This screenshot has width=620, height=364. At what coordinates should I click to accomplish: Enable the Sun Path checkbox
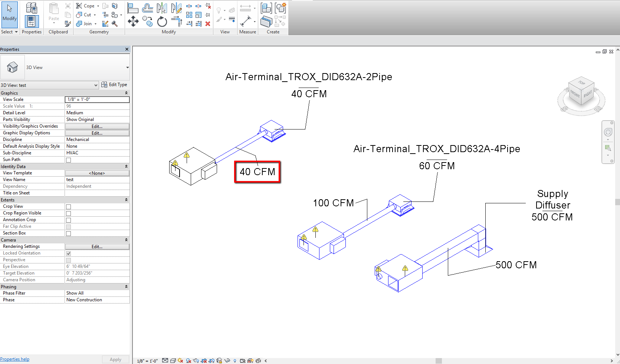click(68, 160)
